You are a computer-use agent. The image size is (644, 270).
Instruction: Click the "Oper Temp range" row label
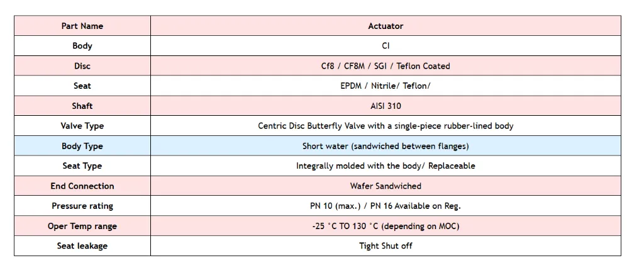click(82, 226)
